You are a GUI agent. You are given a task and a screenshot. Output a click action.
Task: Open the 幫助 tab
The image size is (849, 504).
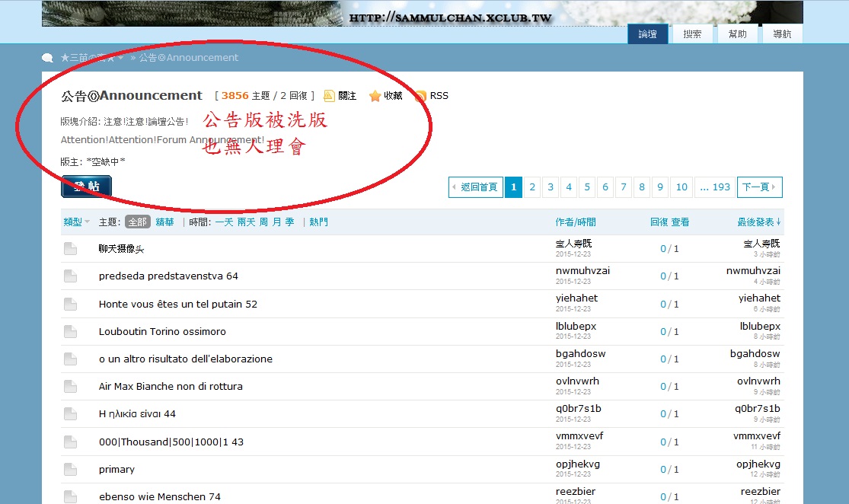(737, 34)
